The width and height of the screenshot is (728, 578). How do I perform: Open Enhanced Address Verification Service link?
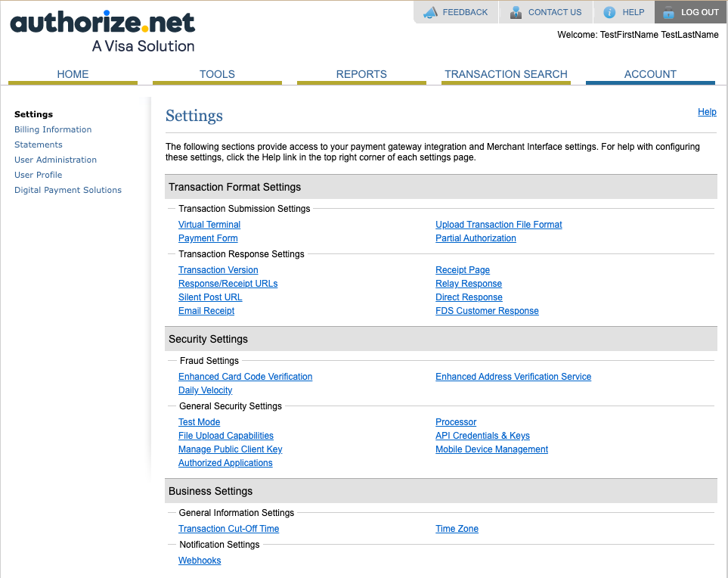point(513,377)
